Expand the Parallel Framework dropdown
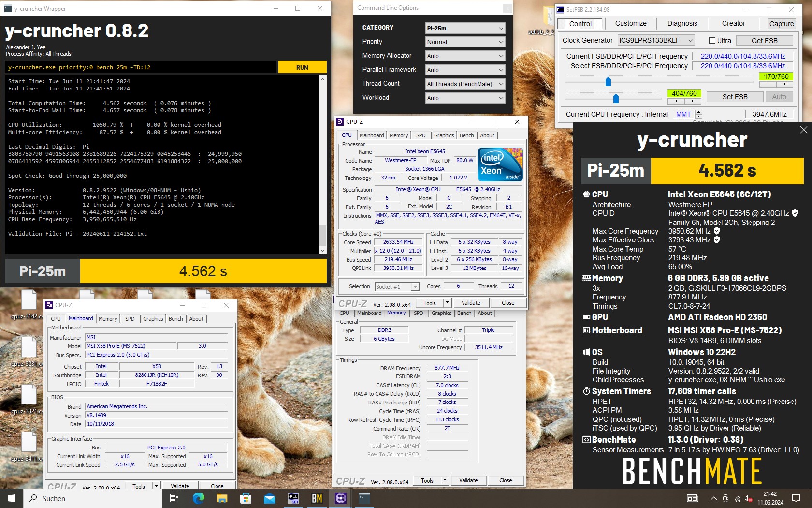This screenshot has height=508, width=812. coord(465,70)
